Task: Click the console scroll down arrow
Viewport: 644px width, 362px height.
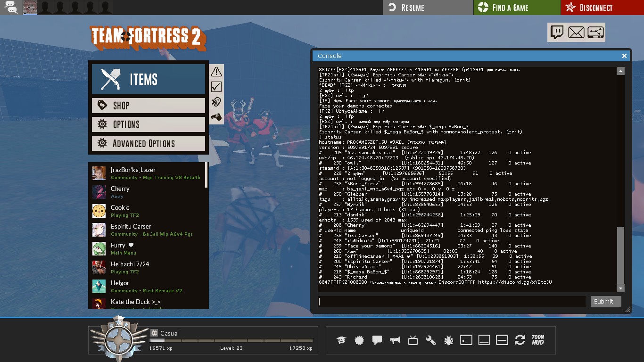Action: pyautogui.click(x=620, y=288)
